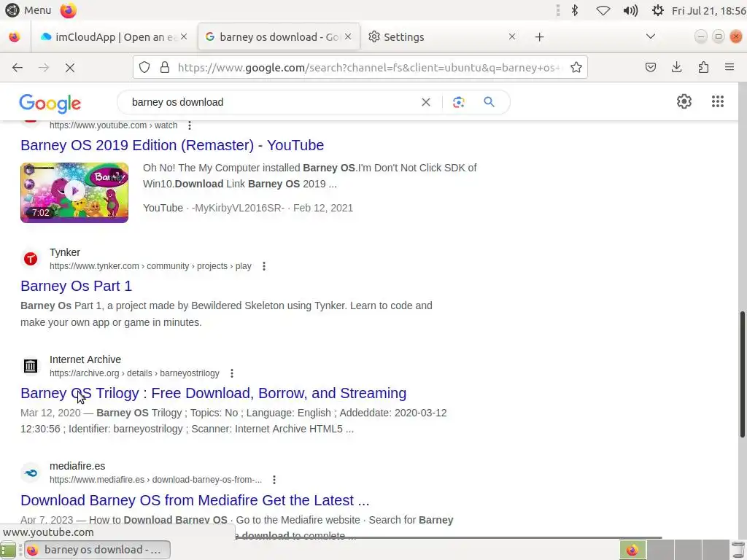
Task: Stop loading the page
Action: coord(70,68)
